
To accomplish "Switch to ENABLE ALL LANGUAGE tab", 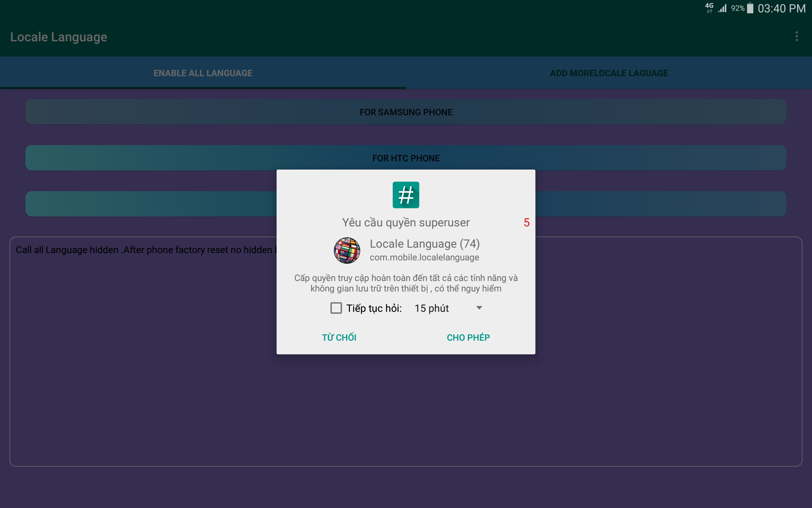I will pos(203,73).
